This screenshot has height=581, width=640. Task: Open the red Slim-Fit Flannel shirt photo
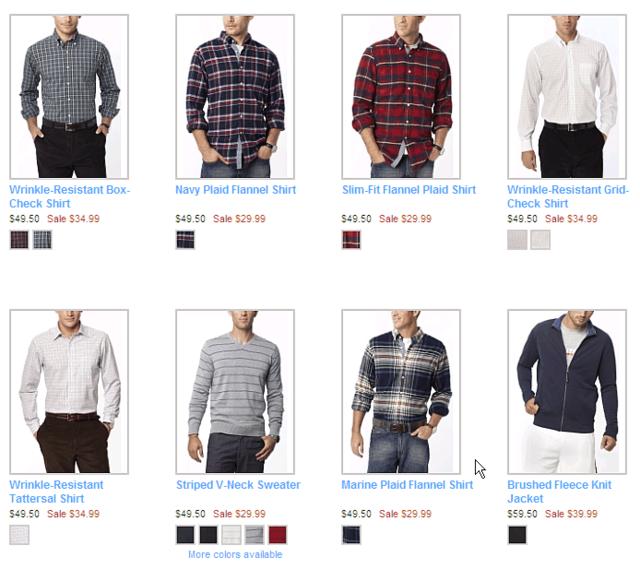401,97
